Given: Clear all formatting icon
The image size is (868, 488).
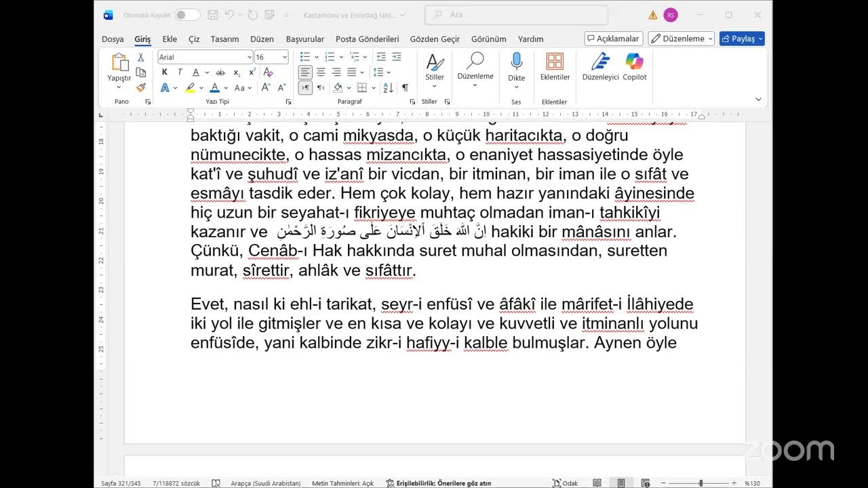Looking at the screenshot, I should (x=268, y=73).
